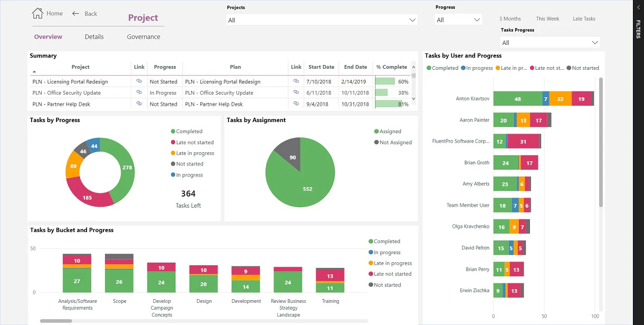Select the Late Tasks filter

(584, 18)
